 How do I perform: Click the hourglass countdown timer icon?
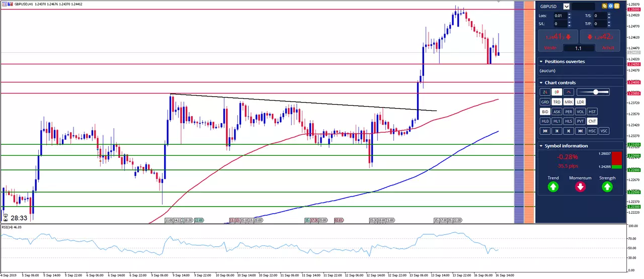(6, 218)
